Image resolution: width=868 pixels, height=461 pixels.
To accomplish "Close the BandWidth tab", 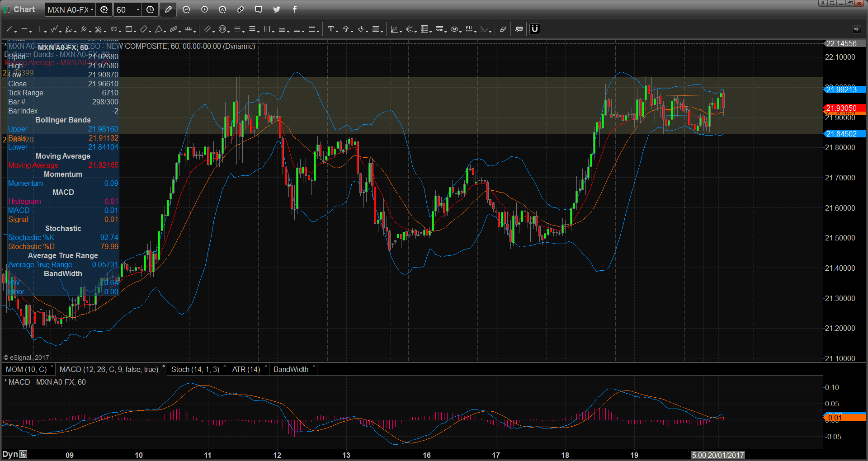I will 314,367.
